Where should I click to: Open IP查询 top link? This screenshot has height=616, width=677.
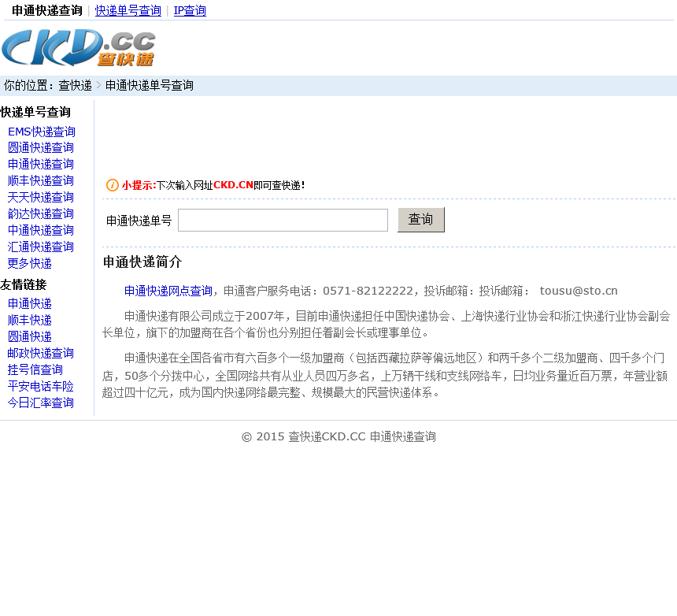coord(190,10)
